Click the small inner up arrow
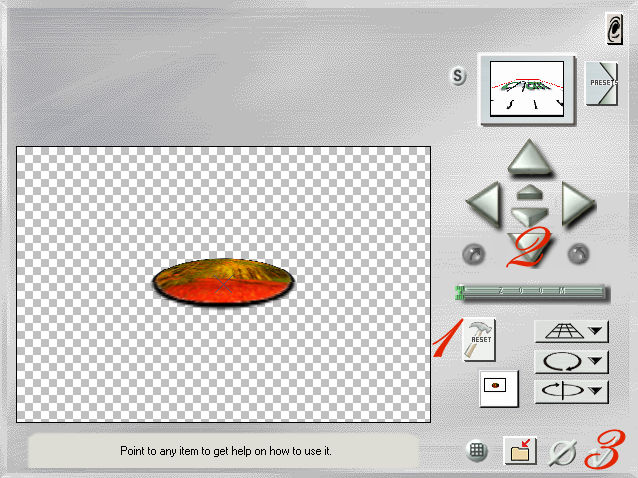 coord(530,192)
